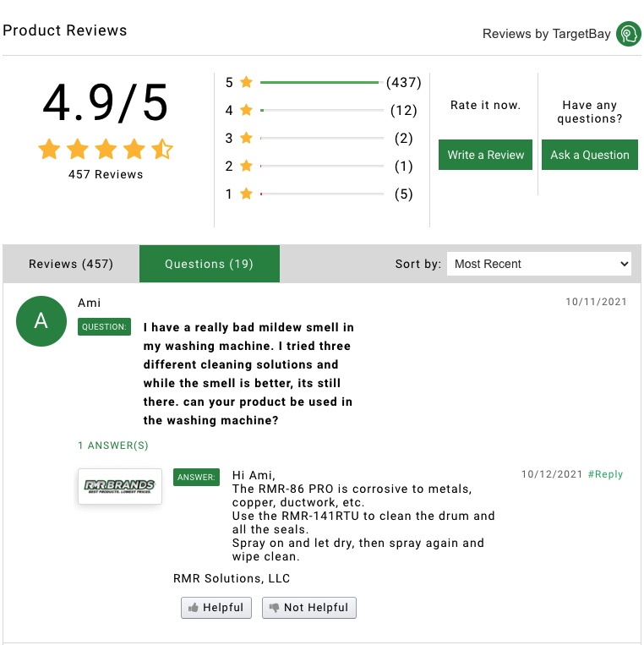
Task: Click the TargetBay logo icon
Action: (628, 34)
